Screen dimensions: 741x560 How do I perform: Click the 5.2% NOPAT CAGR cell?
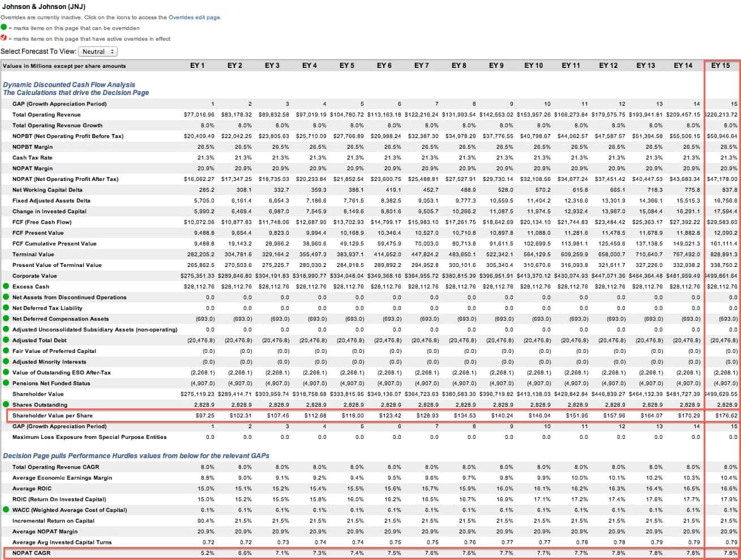tap(208, 553)
